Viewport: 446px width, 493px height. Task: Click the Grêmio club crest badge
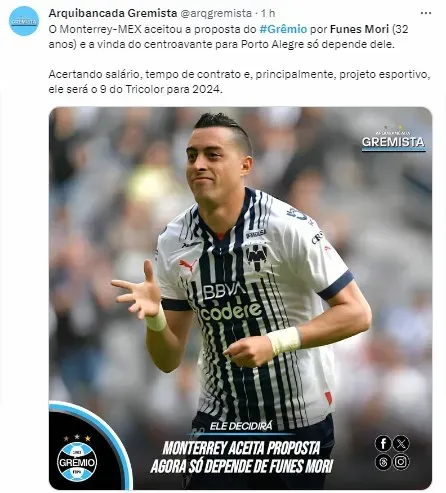77,459
